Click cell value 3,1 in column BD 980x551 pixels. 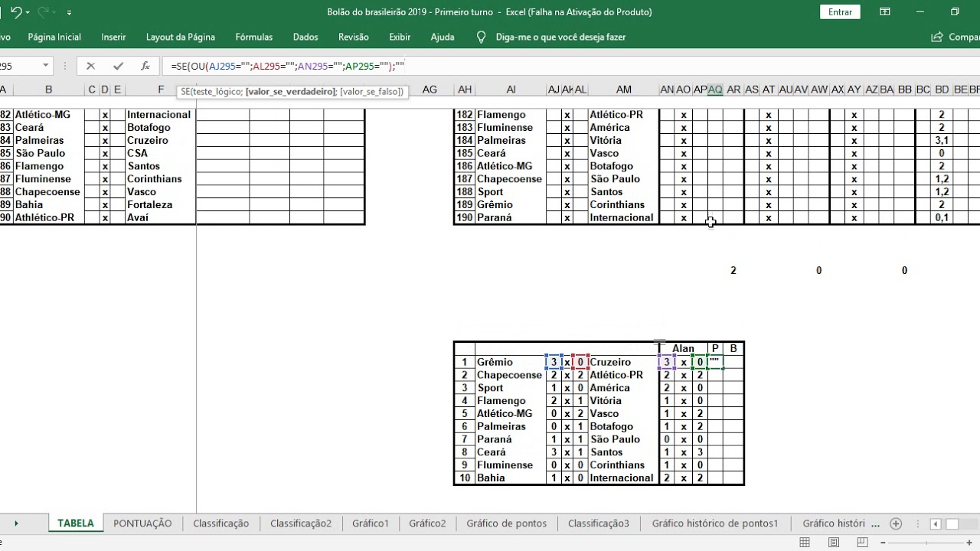[x=942, y=140]
